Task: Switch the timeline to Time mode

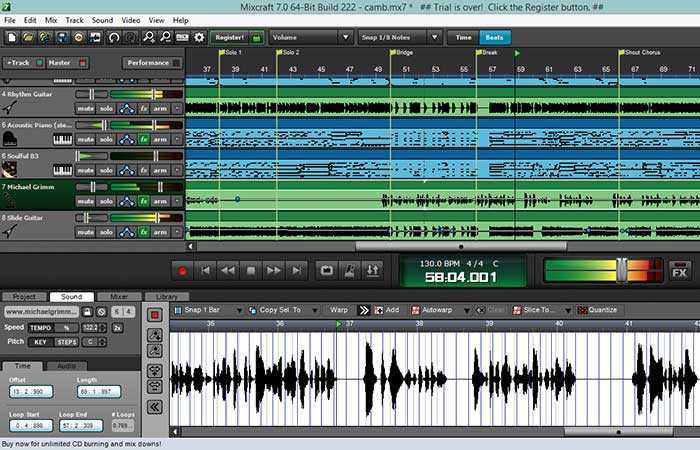Action: tap(463, 38)
